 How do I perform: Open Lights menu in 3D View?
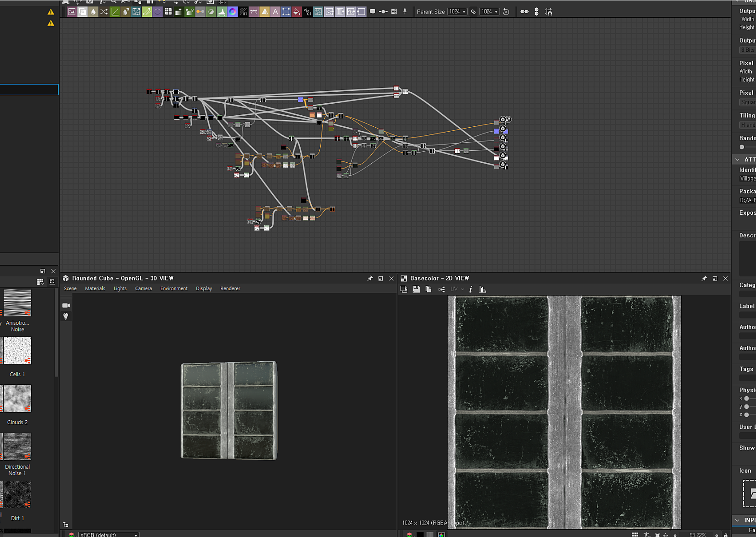(120, 288)
